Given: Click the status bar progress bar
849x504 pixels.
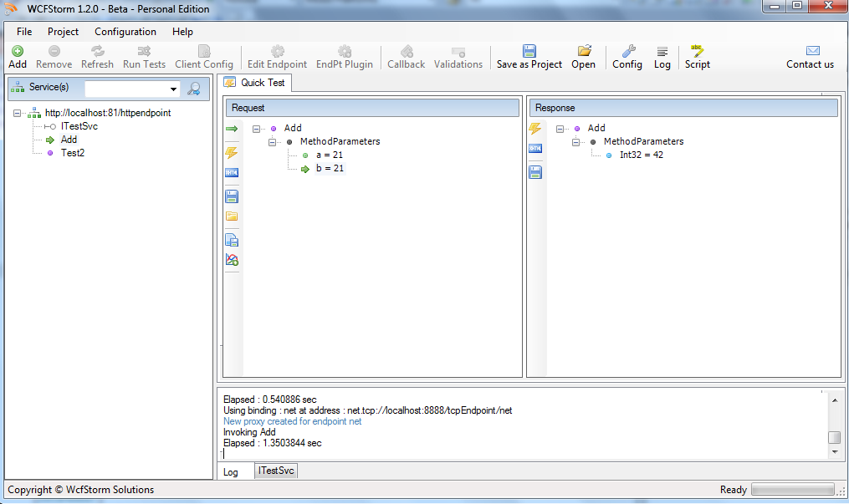Looking at the screenshot, I should (x=793, y=490).
